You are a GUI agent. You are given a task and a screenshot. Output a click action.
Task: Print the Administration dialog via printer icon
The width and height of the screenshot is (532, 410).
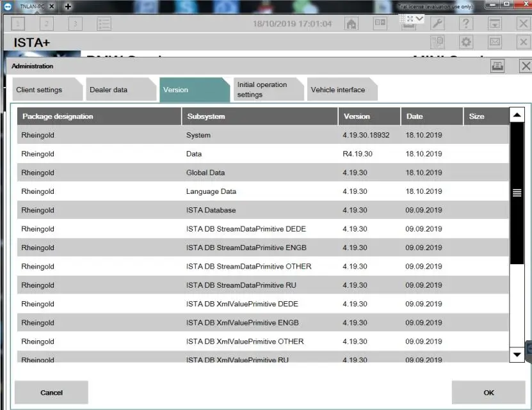[x=497, y=66]
